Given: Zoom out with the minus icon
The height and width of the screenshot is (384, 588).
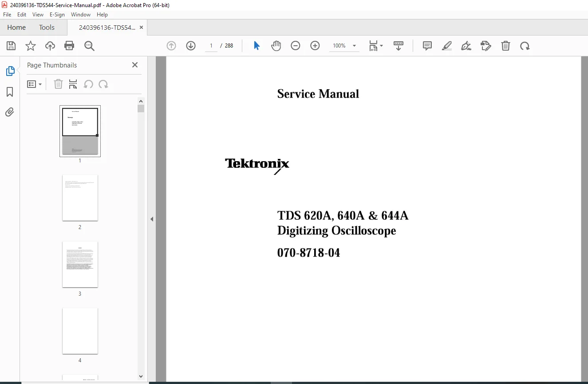Looking at the screenshot, I should pyautogui.click(x=296, y=46).
